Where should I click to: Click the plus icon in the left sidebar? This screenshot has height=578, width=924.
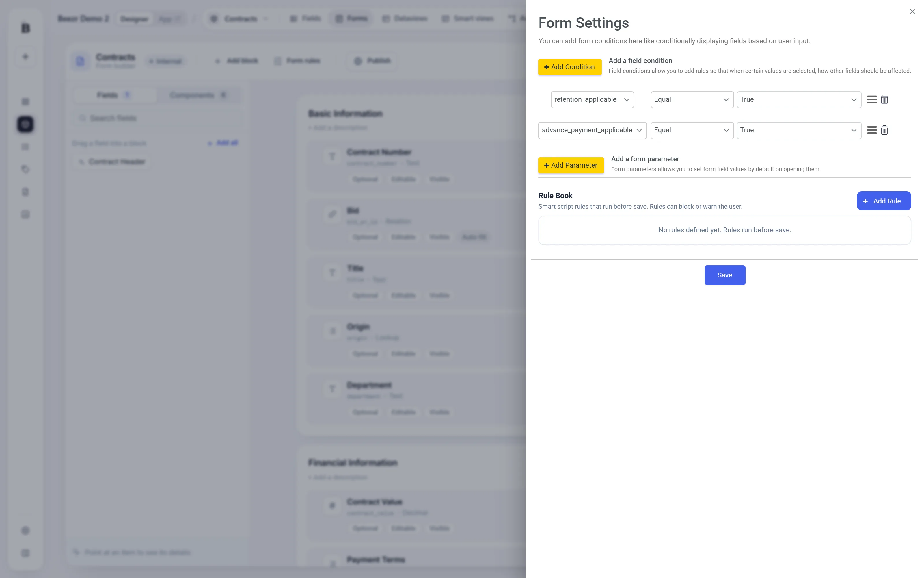click(26, 57)
